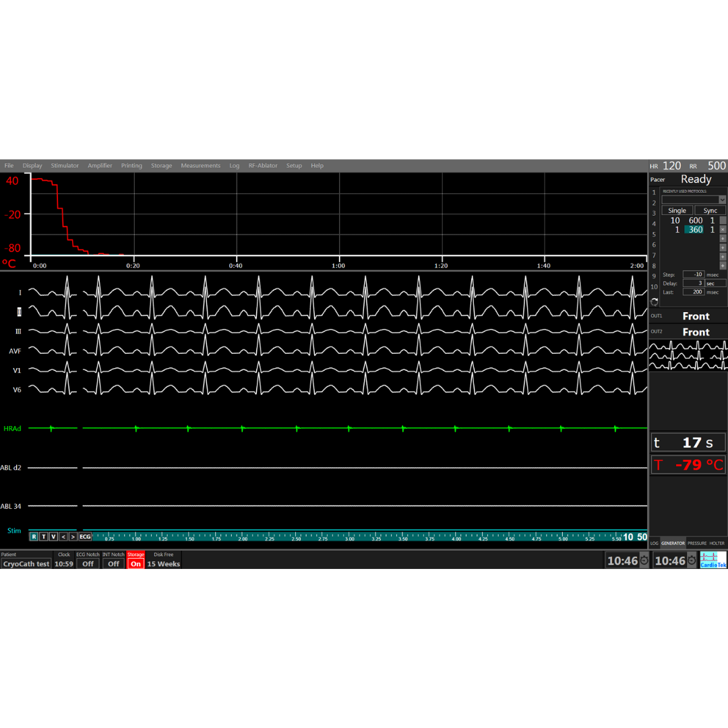The width and height of the screenshot is (728, 728).
Task: Click the Sync pacing button
Action: (710, 210)
